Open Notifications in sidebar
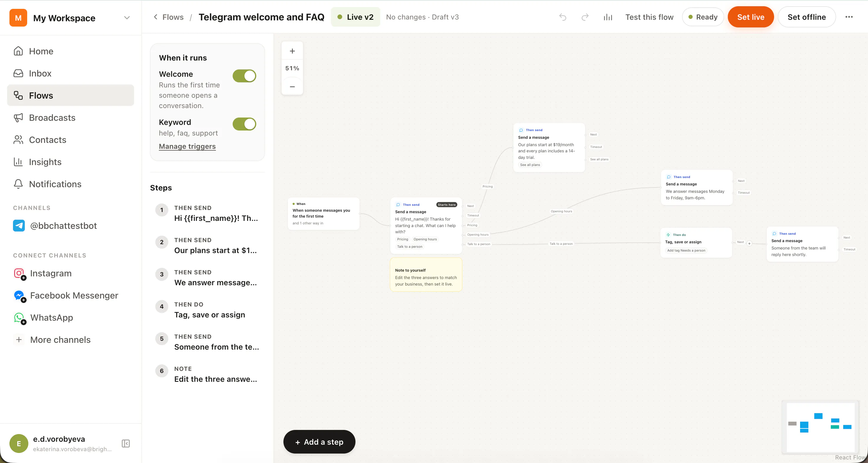This screenshot has height=463, width=868. [71, 184]
